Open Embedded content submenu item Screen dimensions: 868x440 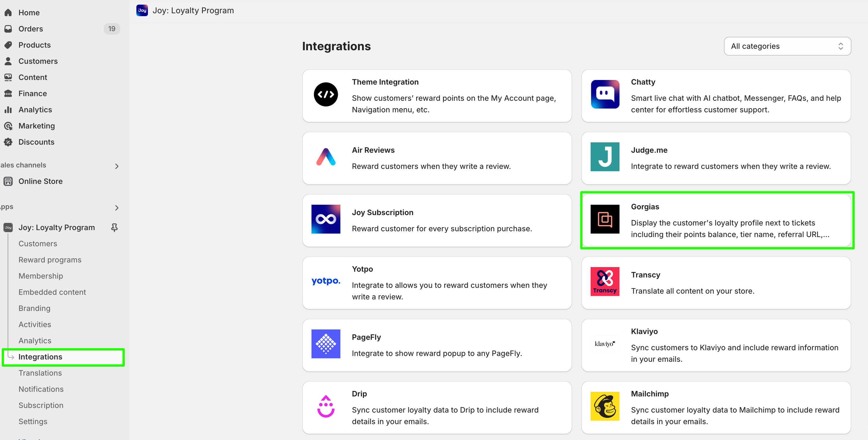point(52,292)
